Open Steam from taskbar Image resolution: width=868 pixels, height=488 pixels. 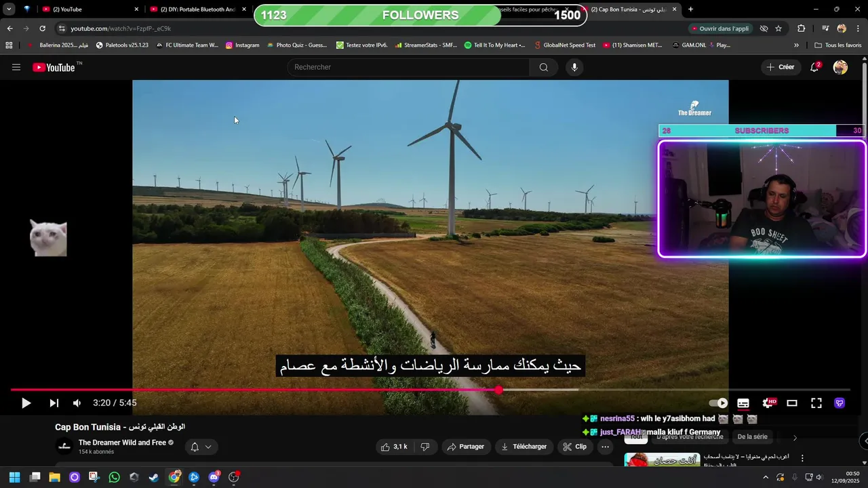pyautogui.click(x=154, y=477)
